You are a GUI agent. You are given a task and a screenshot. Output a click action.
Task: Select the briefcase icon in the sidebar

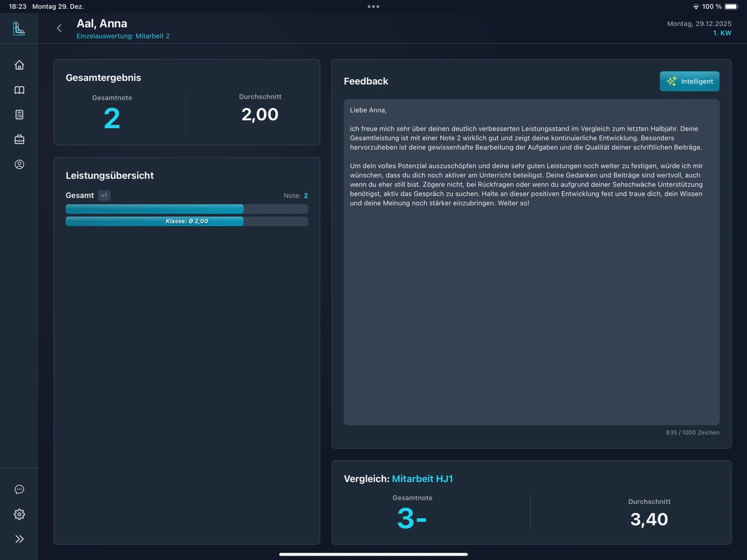(19, 140)
